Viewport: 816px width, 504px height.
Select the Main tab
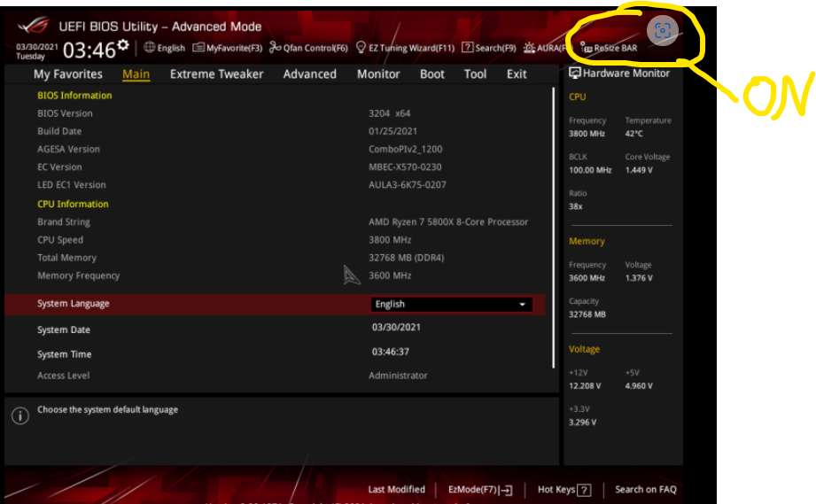pyautogui.click(x=136, y=74)
